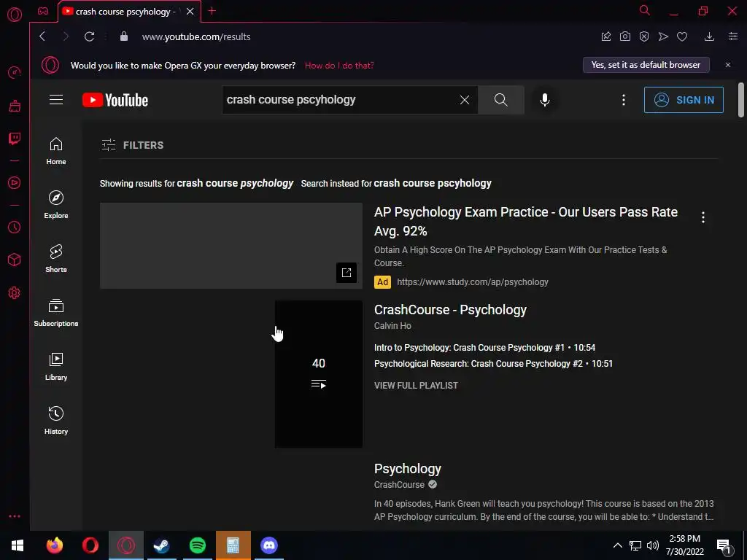Image resolution: width=747 pixels, height=560 pixels.
Task: Click the SIGN IN button
Action: point(684,99)
